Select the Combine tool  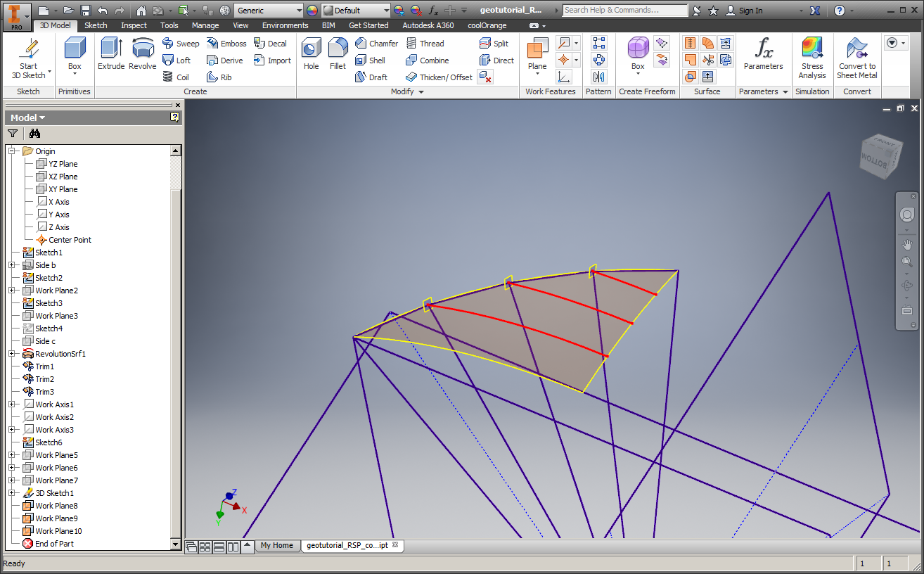(427, 60)
